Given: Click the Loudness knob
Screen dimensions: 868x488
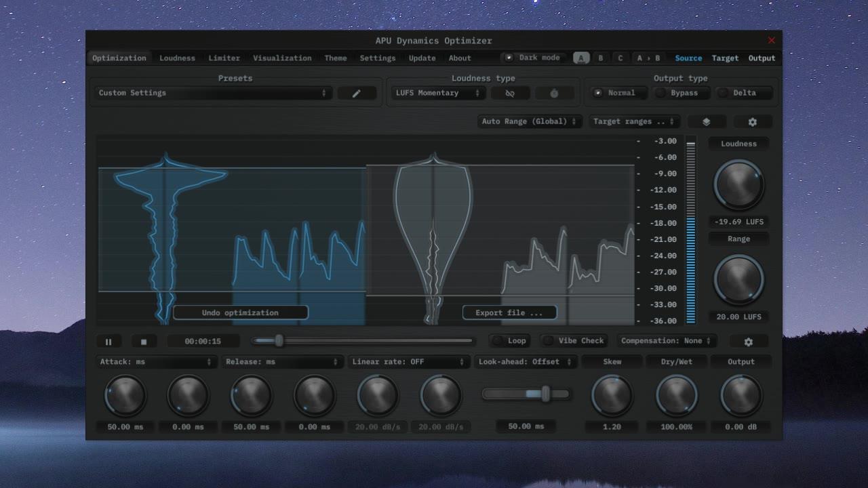Looking at the screenshot, I should point(738,185).
